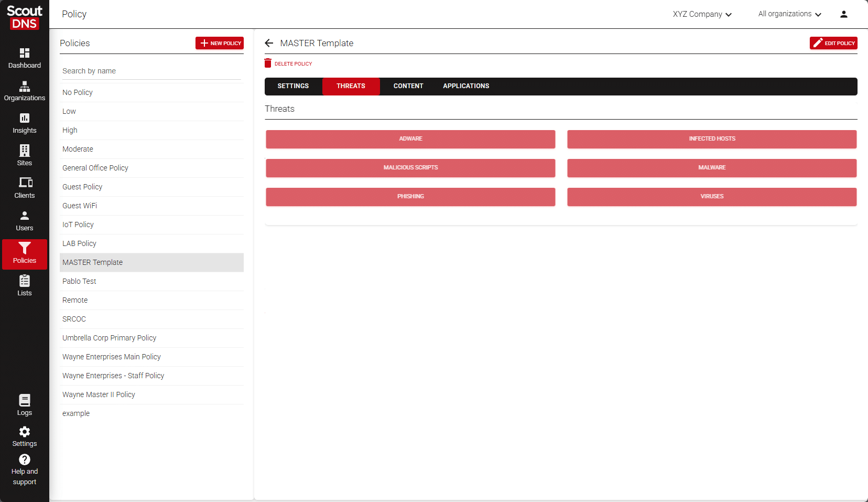Image resolution: width=868 pixels, height=502 pixels.
Task: Open the Insights charts page
Action: [25, 123]
